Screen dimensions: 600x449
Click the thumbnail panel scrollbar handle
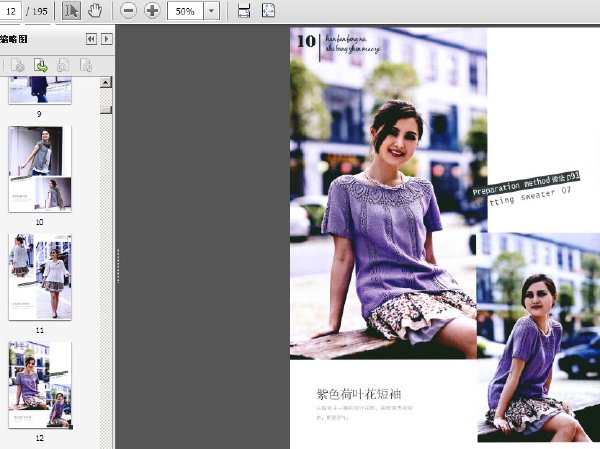[x=106, y=109]
